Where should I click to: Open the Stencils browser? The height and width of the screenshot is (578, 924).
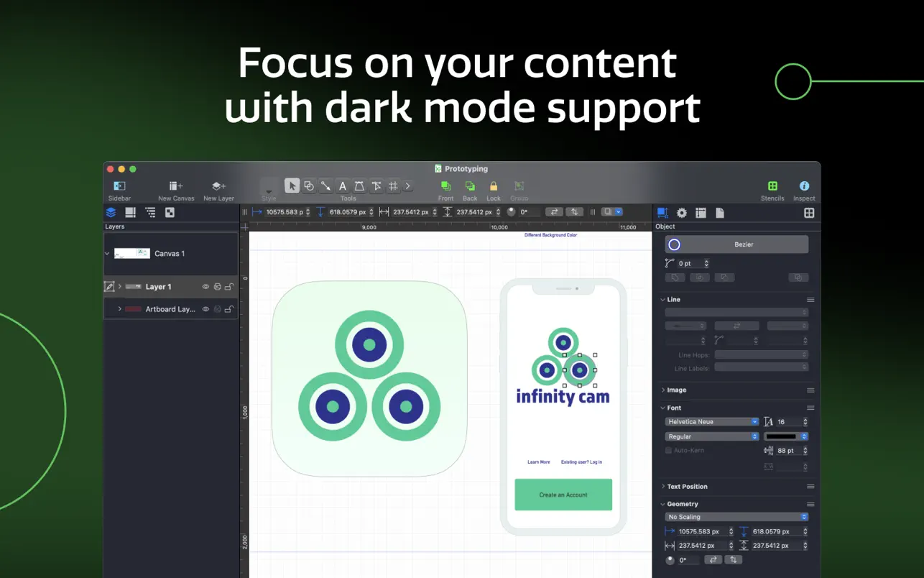click(x=772, y=186)
